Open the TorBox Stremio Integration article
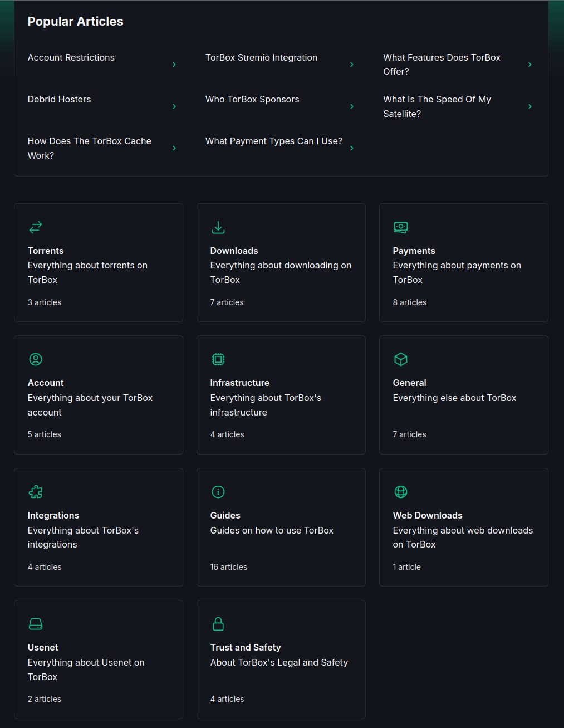This screenshot has width=564, height=728. 262,57
